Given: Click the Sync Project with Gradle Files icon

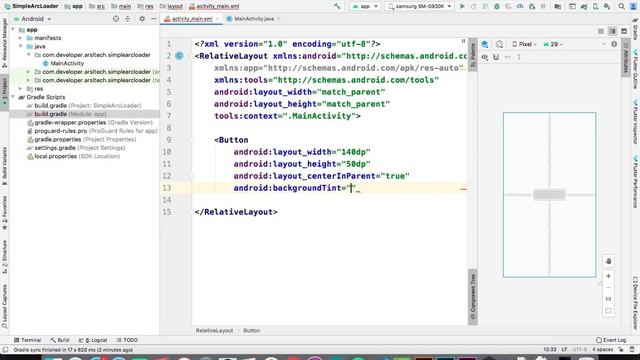Looking at the screenshot, I should 584,6.
